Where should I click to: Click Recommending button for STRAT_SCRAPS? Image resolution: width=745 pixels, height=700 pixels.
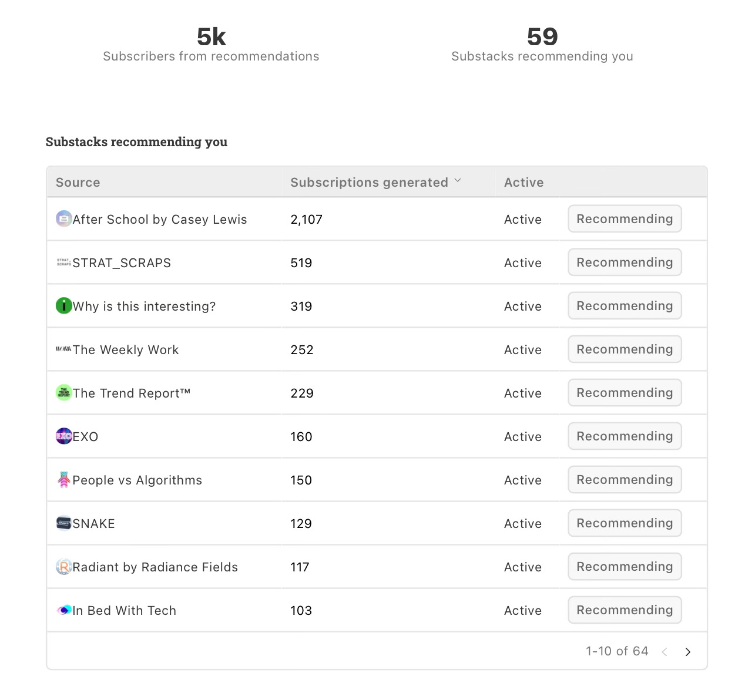pos(625,262)
